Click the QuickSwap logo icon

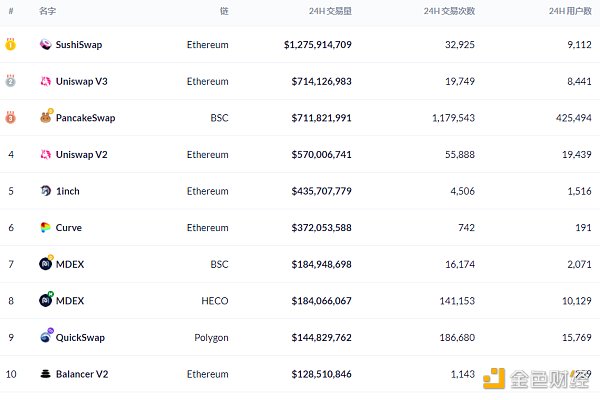click(x=45, y=337)
